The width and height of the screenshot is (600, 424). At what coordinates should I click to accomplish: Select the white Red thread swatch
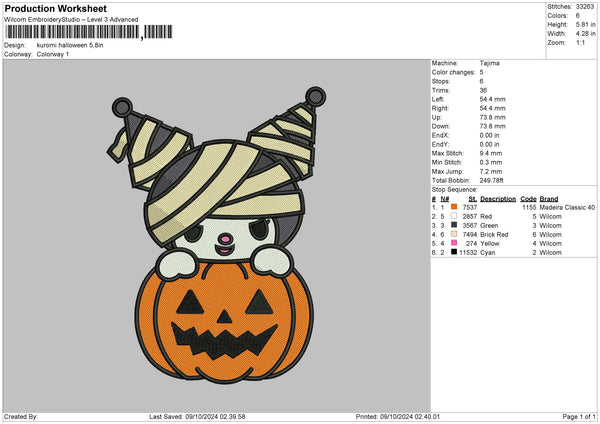pos(454,216)
